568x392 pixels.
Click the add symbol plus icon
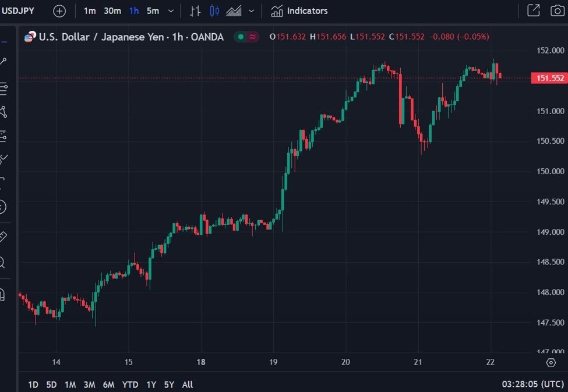59,11
